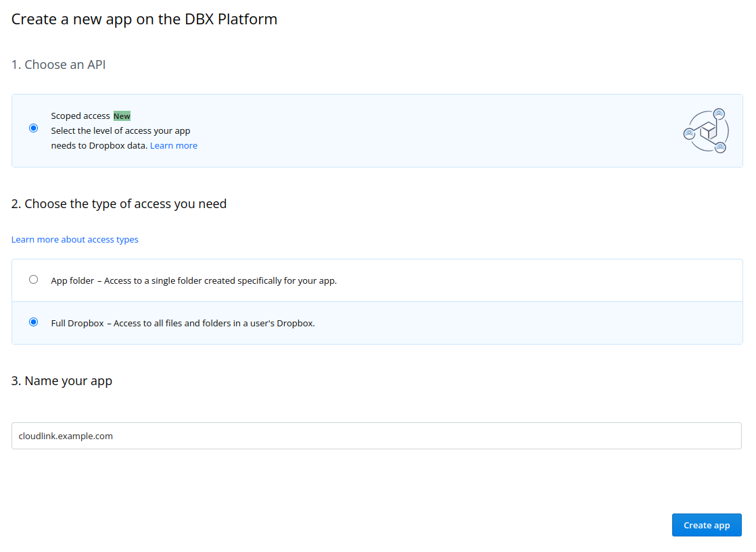Click the 'Name your app' heading
The height and width of the screenshot is (552, 756).
pos(62,381)
